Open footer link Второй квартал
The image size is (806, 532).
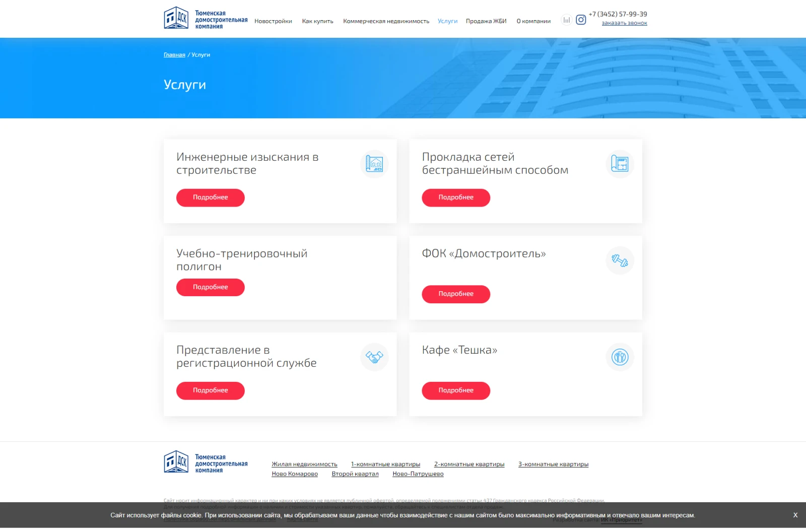[x=355, y=474]
